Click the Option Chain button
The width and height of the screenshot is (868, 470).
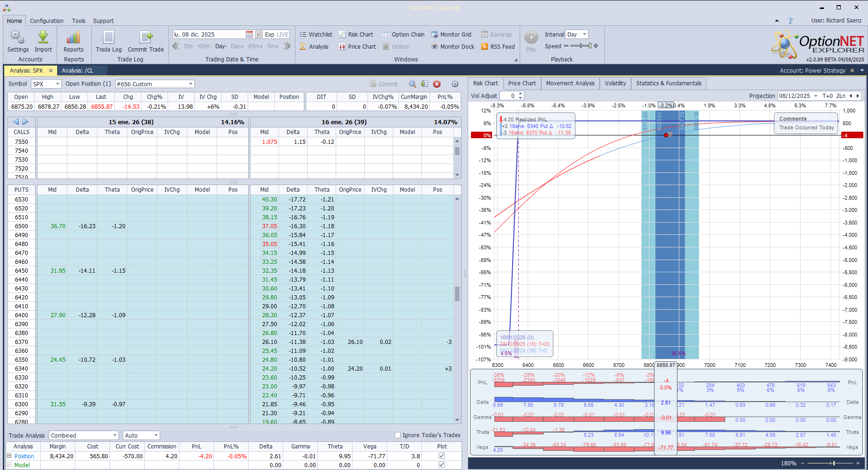click(x=403, y=35)
